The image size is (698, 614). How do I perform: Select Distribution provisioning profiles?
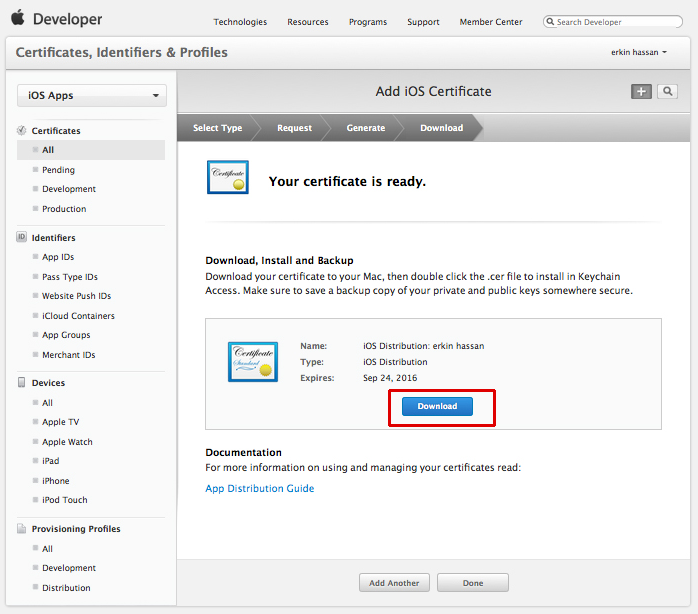[x=66, y=588]
